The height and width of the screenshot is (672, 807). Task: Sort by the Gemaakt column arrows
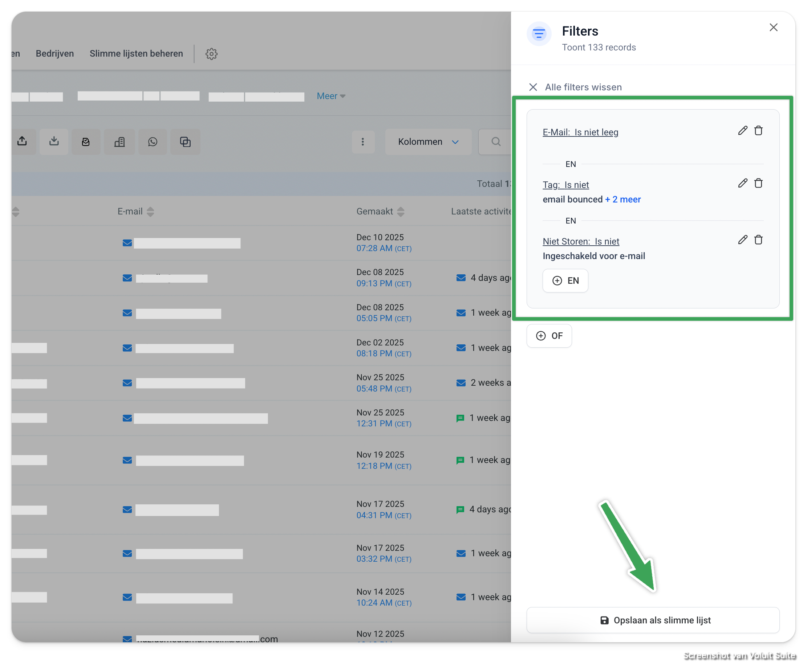click(401, 212)
